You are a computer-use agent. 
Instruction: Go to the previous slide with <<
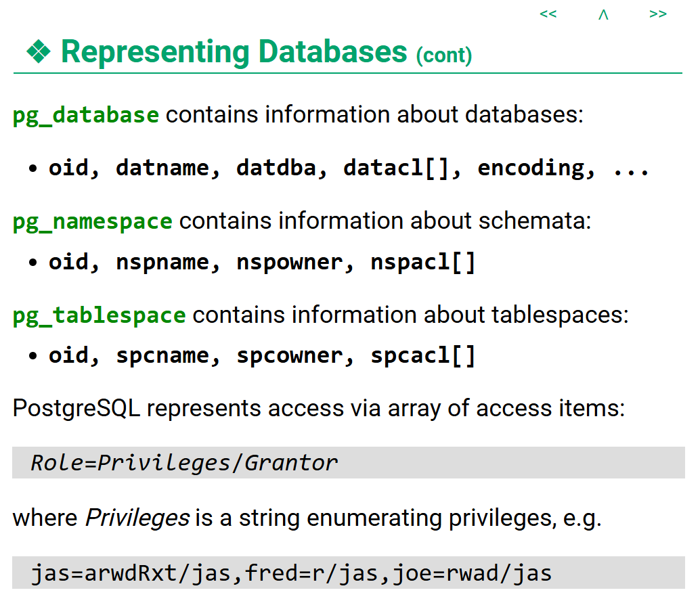(x=548, y=14)
